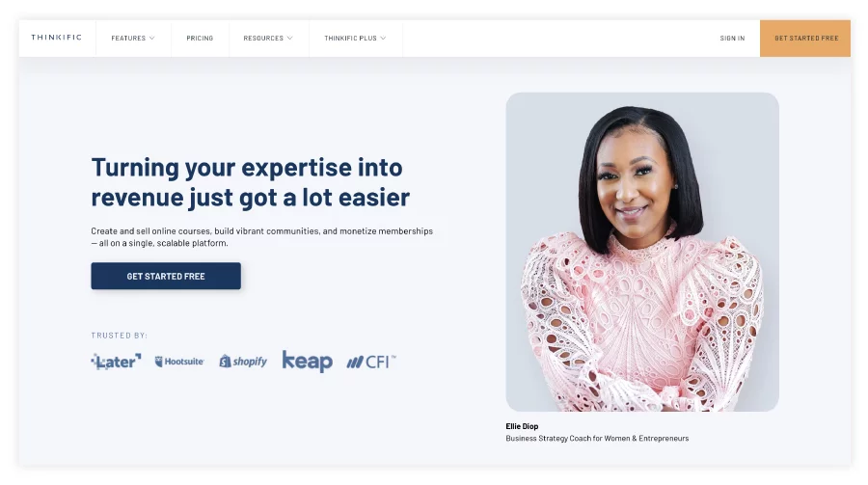Click the Business Strategy Coach caption text
Viewport: 868px width, 485px height.
pyautogui.click(x=597, y=439)
